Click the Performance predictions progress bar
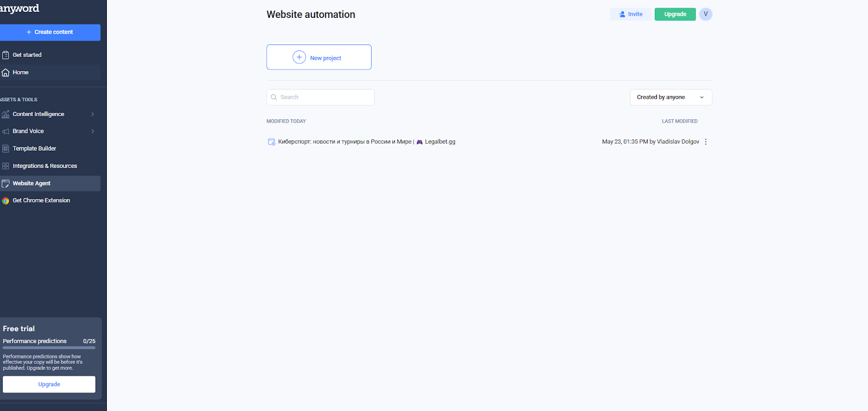This screenshot has height=411, width=868. point(49,348)
